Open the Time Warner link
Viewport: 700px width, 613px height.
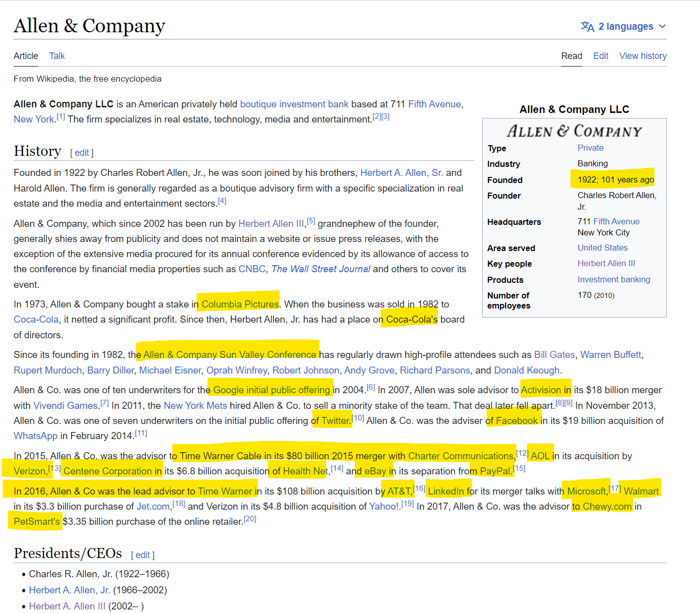(x=225, y=492)
